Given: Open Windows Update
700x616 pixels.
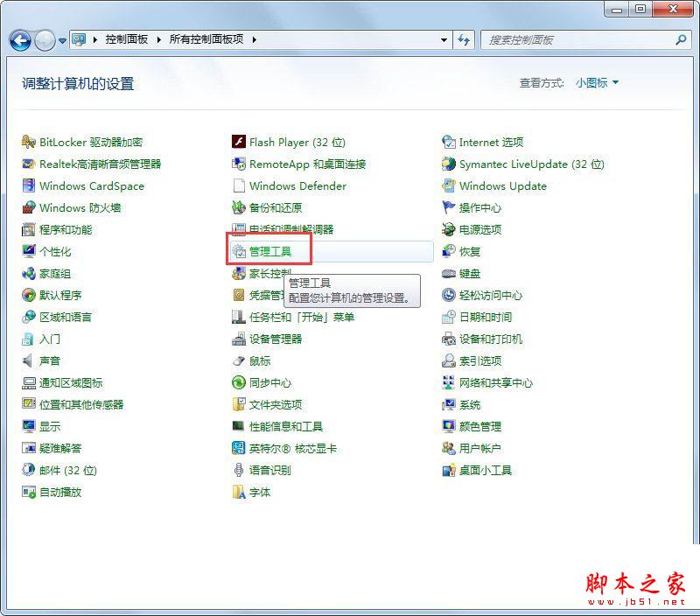Looking at the screenshot, I should click(503, 185).
